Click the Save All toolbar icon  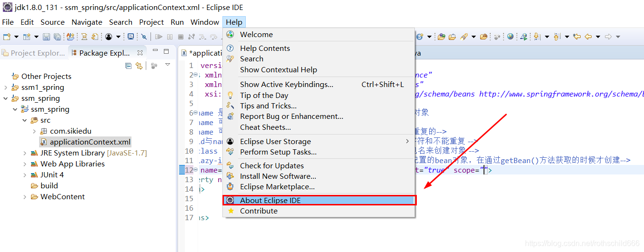tap(57, 37)
